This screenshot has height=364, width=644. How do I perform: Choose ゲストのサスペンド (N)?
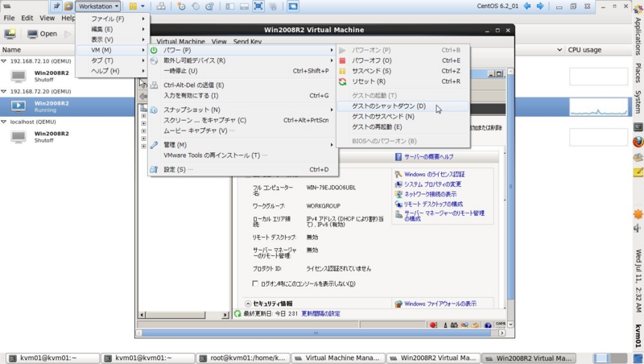pos(403,116)
